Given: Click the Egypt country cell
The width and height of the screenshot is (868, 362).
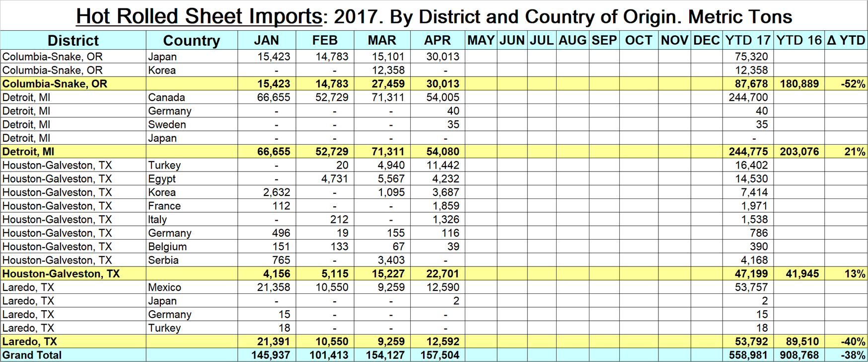Looking at the screenshot, I should click(x=162, y=179).
